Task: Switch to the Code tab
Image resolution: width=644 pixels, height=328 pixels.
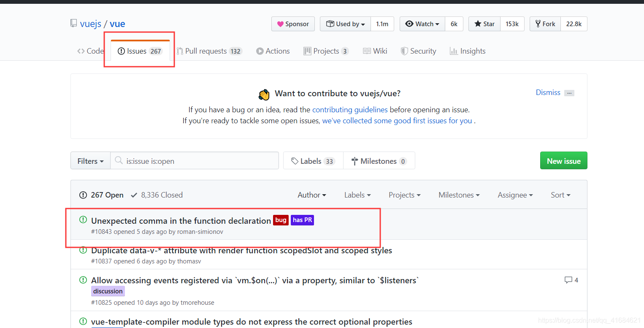Action: 90,51
